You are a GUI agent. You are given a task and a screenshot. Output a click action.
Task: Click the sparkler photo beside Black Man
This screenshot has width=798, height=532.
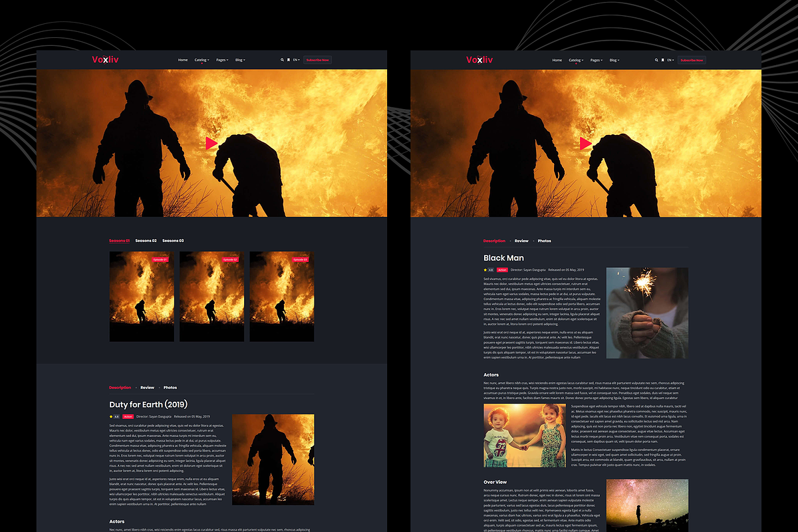pyautogui.click(x=647, y=313)
